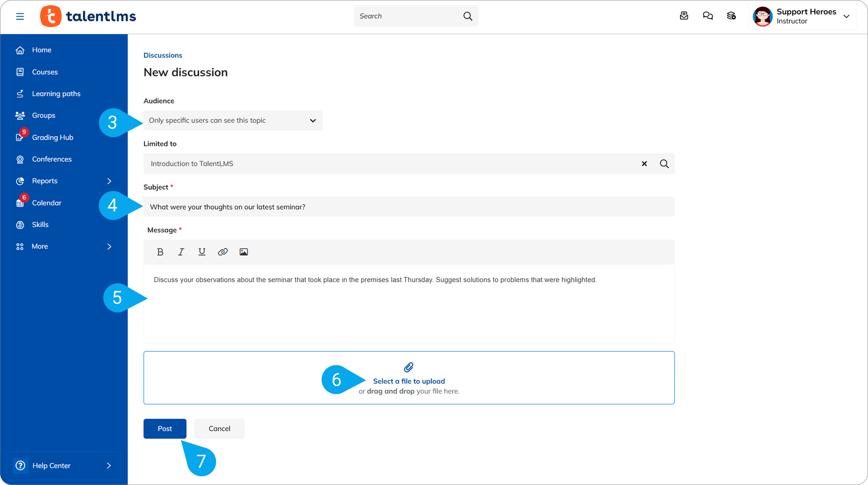The image size is (868, 485).
Task: Expand the Support Heroes profile menu
Action: (x=846, y=16)
